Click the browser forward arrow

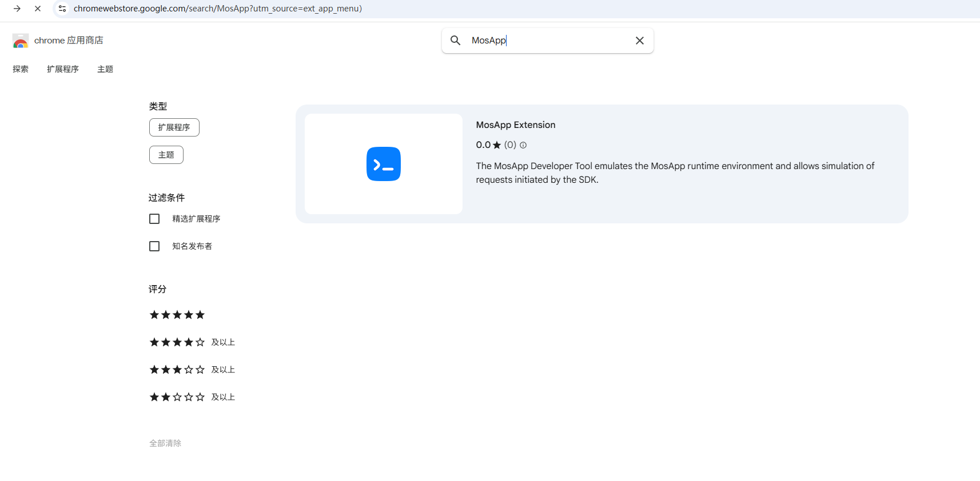tap(17, 9)
